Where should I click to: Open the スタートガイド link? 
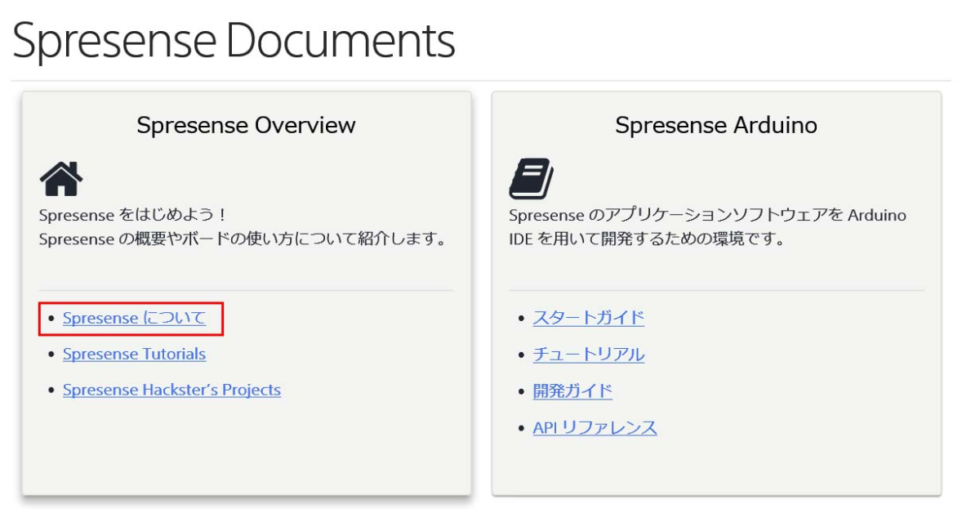coord(588,318)
